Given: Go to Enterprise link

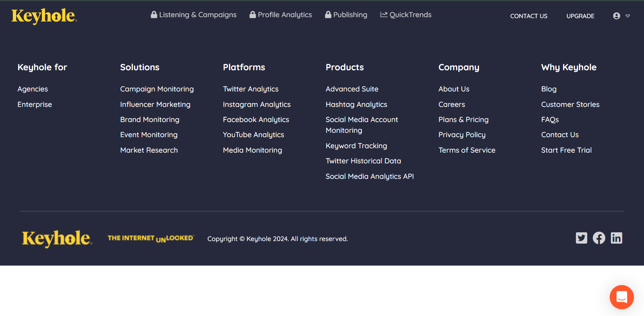Looking at the screenshot, I should (x=35, y=105).
